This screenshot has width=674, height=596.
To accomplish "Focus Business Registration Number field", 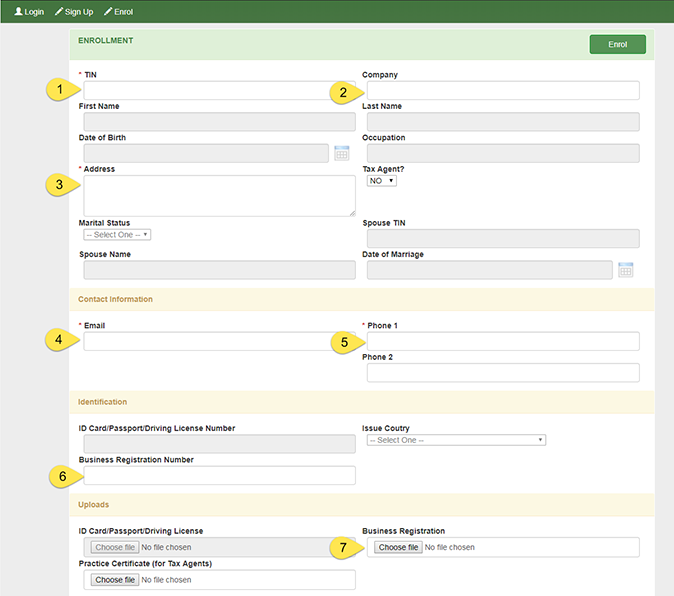I will tap(219, 475).
